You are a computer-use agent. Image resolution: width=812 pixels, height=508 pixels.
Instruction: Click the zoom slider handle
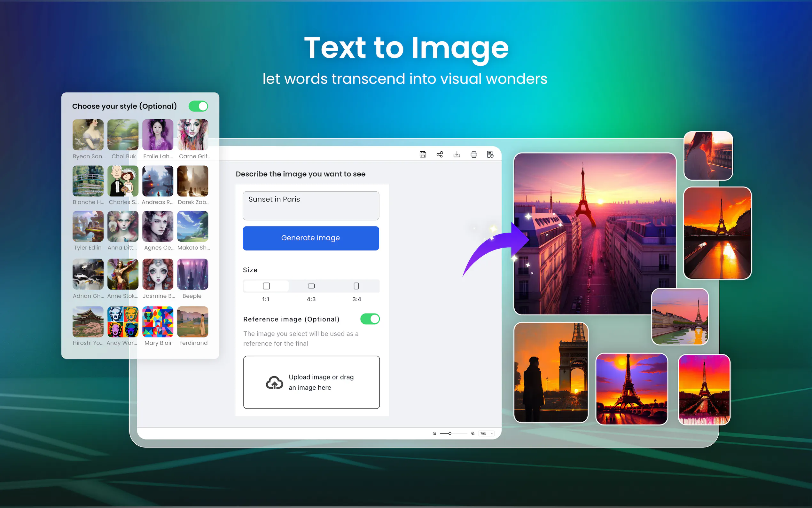click(x=450, y=433)
